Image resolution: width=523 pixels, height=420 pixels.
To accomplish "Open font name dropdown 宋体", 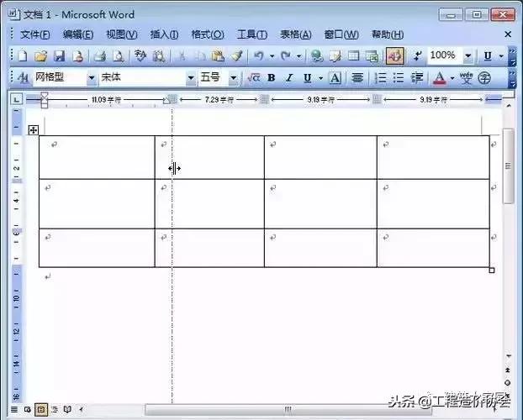I will coord(191,78).
